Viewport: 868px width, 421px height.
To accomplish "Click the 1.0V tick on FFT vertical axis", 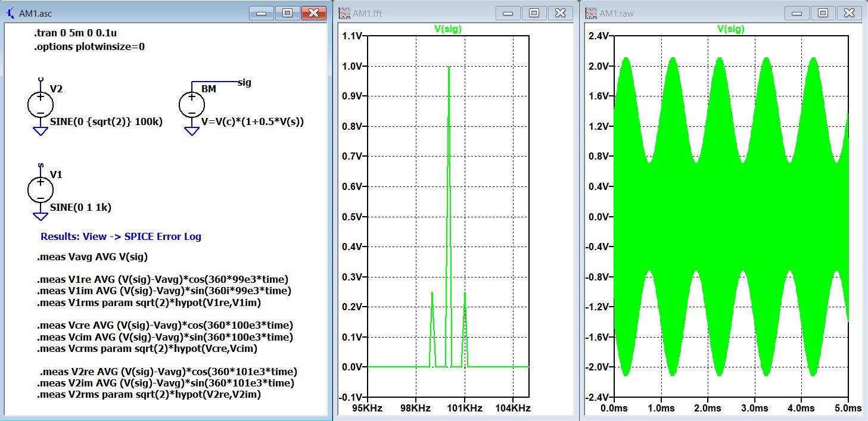I will (353, 66).
